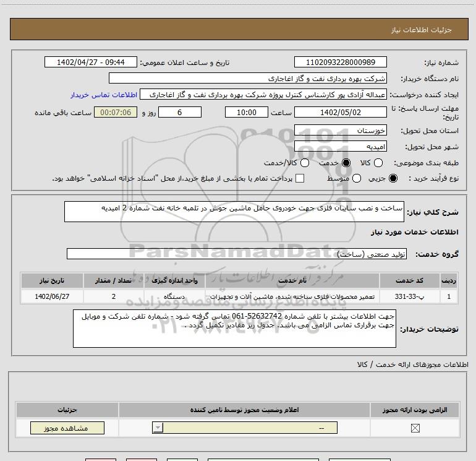Screen dimensions: 476x461
Task: Click the general need description text box
Action: click(234, 212)
